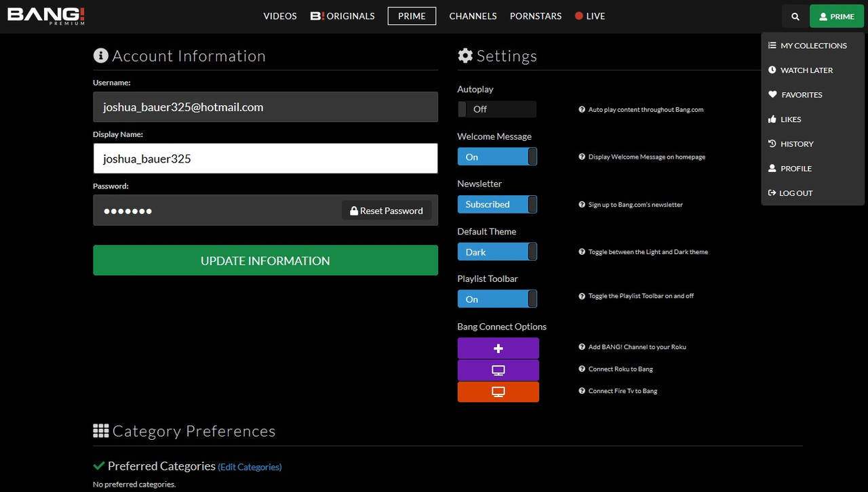Click the "No preferred categories." text
The image size is (868, 492).
(x=134, y=484)
